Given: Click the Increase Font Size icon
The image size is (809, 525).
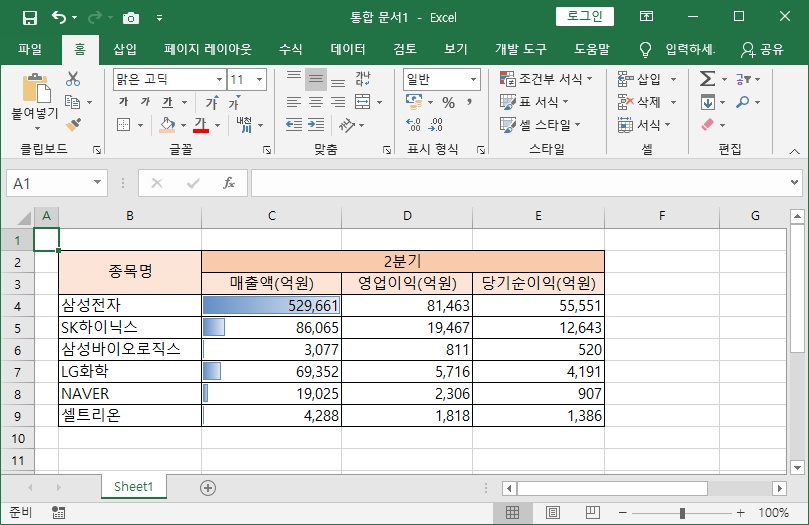Looking at the screenshot, I should pos(212,103).
